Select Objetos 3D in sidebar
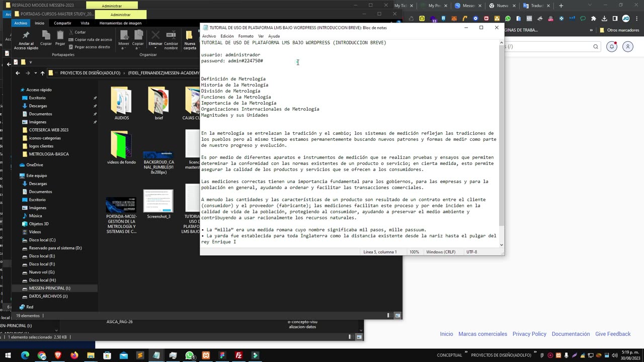Screen dimensions: 644x362 coord(39,224)
